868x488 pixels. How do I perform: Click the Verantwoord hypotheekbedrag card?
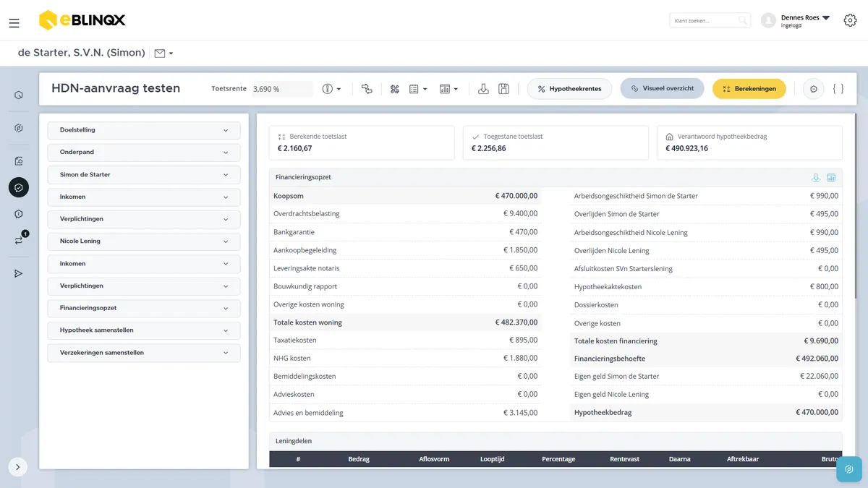(749, 142)
